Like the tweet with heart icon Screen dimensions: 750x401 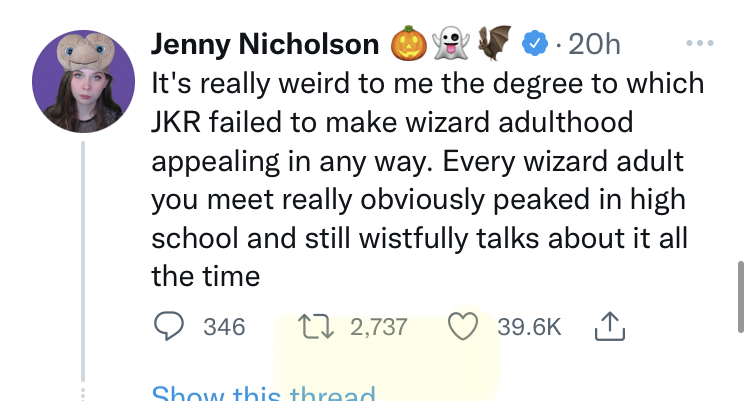[x=463, y=326]
